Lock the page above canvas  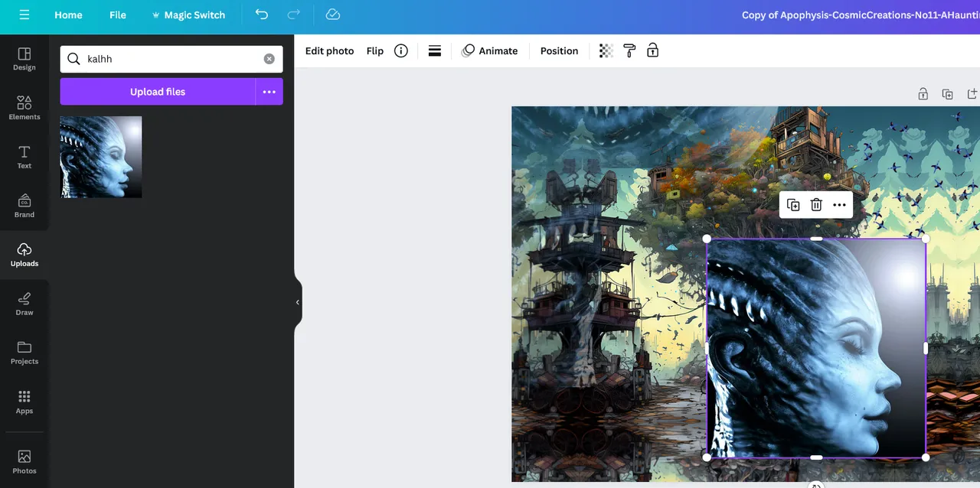point(923,94)
